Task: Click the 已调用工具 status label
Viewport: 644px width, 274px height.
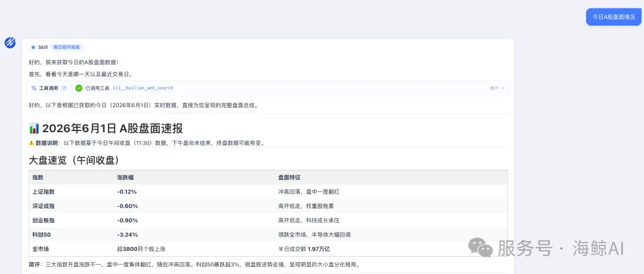Action: pos(97,88)
